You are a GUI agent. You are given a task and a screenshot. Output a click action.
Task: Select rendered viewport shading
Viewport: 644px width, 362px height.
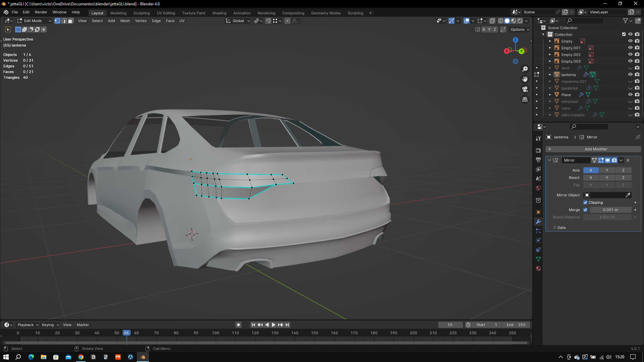[520, 21]
